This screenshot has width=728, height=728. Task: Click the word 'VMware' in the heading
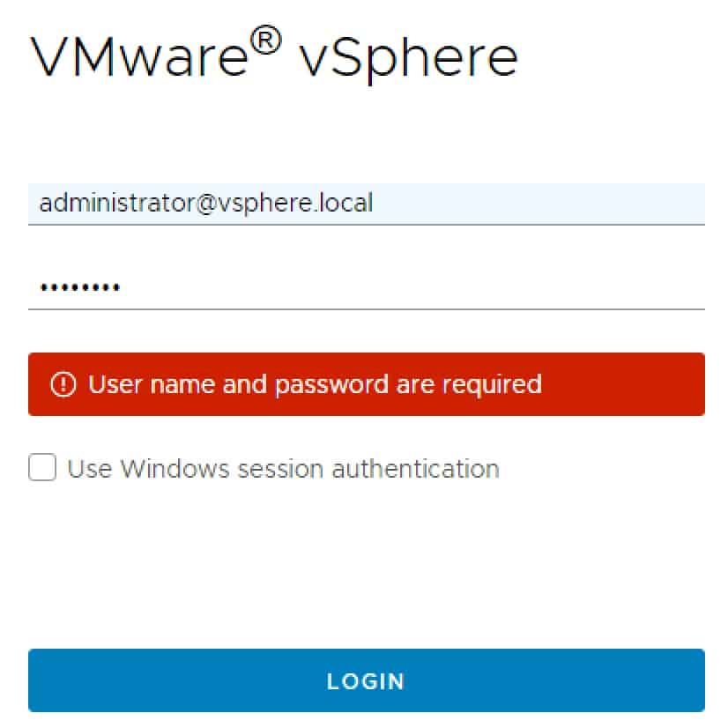139,57
